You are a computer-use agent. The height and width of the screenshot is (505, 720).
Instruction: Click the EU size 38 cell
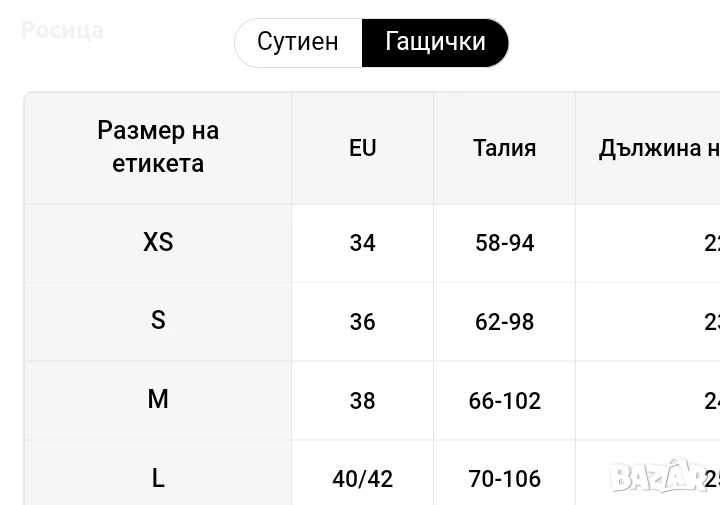(362, 401)
